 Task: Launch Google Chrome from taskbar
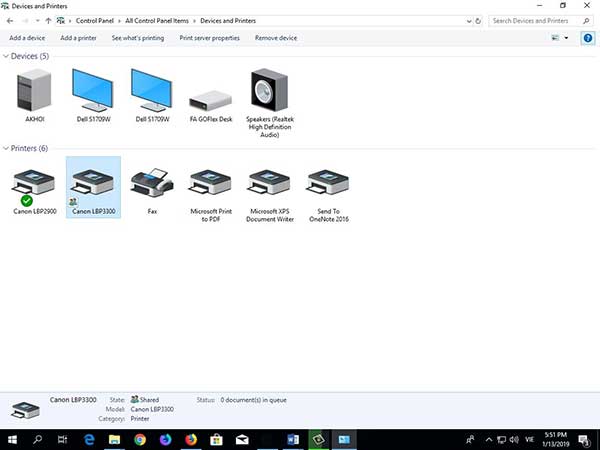click(x=140, y=440)
